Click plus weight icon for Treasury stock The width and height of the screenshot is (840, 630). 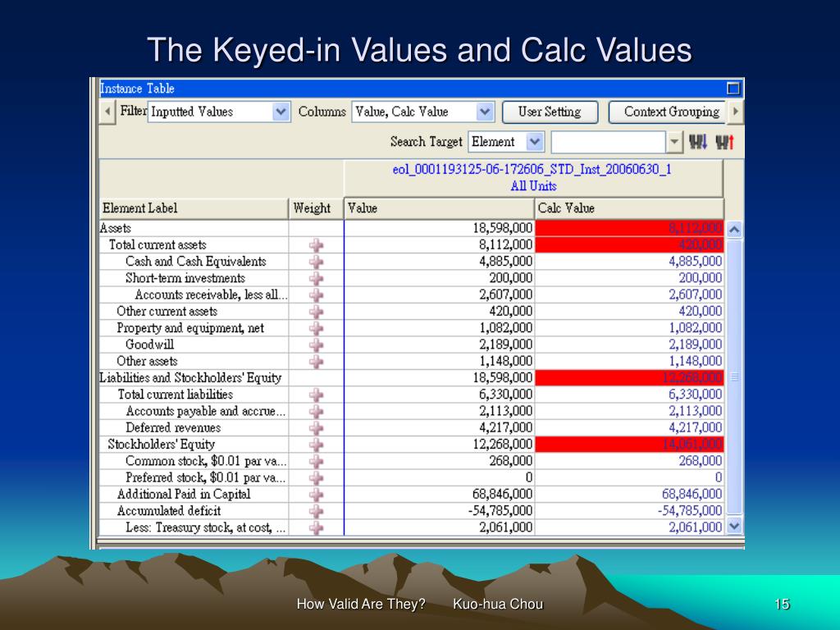[316, 527]
